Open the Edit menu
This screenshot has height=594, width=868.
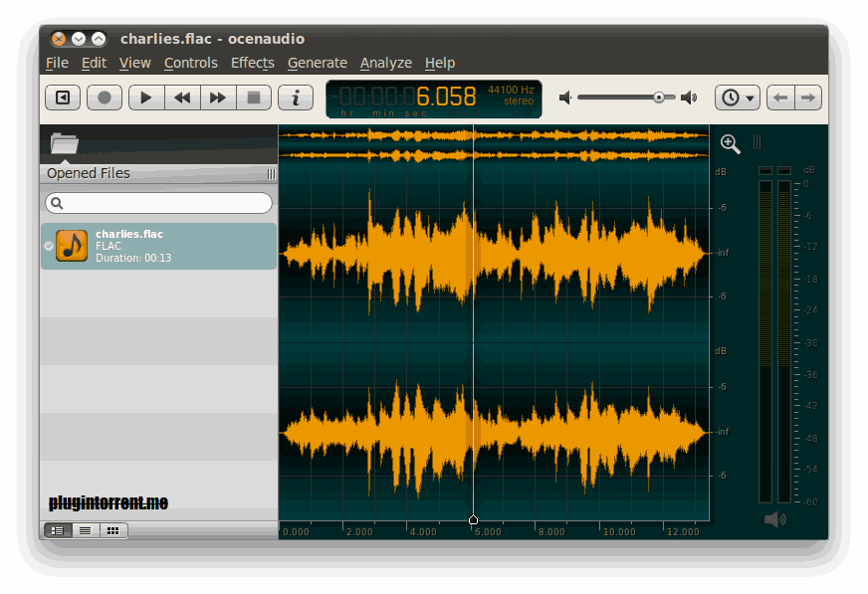94,63
